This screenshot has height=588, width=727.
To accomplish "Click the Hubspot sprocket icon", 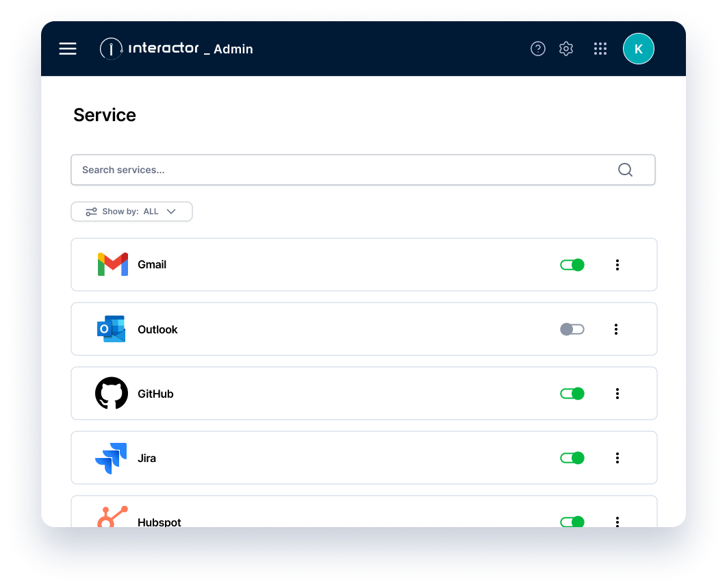I will [x=112, y=515].
